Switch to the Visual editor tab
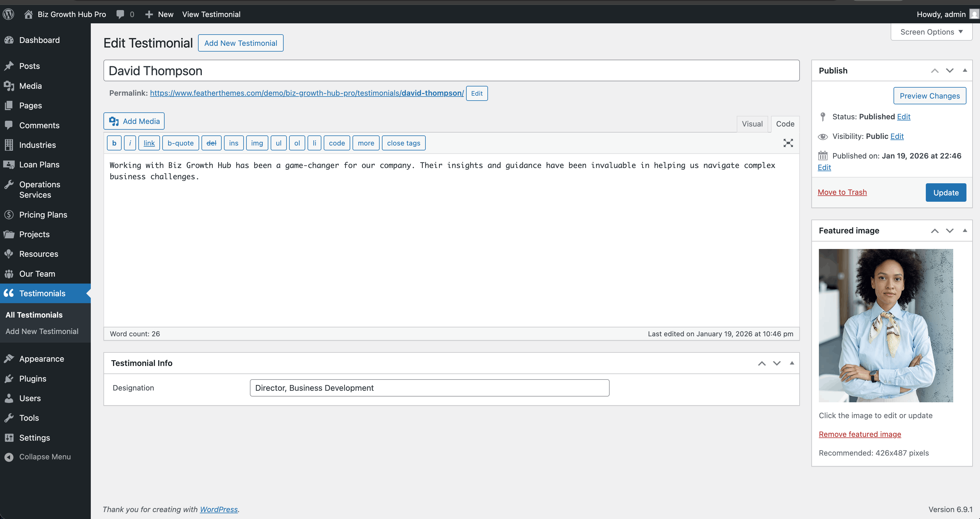Screen dimensions: 980x519 tap(752, 124)
